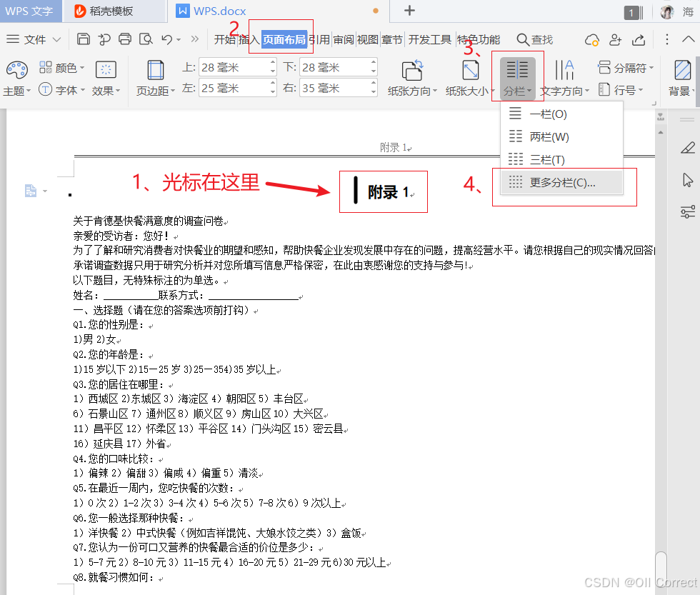Click the settings sliders icon in sidebar

[x=687, y=211]
